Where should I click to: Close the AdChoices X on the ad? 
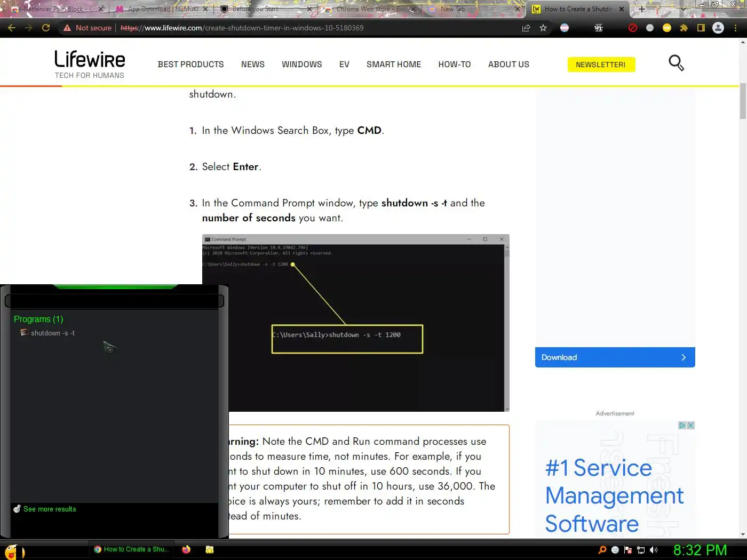tap(690, 425)
